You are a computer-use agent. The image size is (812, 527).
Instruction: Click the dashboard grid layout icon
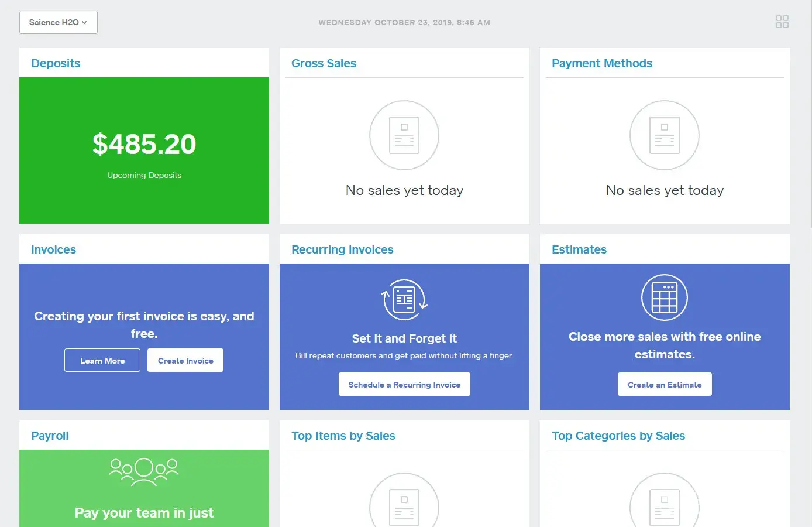tap(782, 22)
